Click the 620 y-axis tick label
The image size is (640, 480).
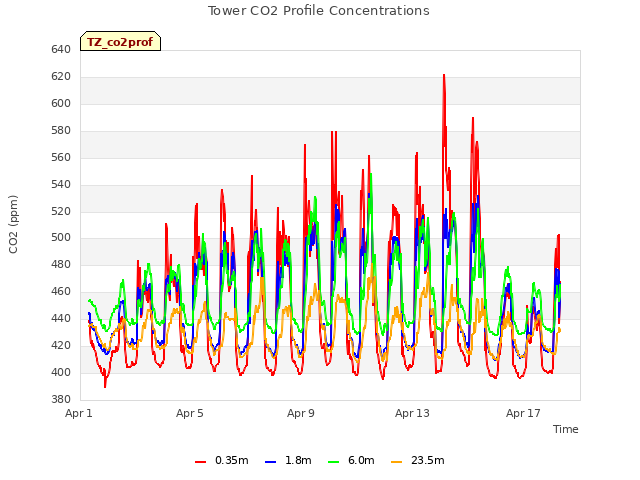pyautogui.click(x=61, y=77)
